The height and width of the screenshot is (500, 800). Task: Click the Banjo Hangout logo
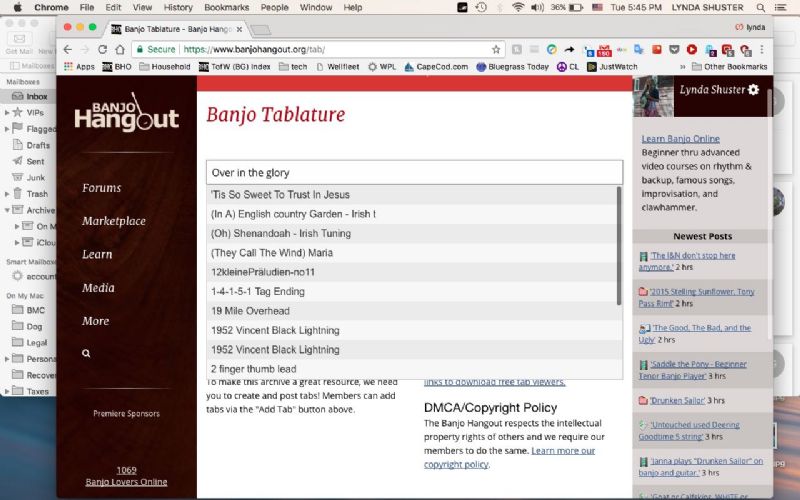click(127, 112)
